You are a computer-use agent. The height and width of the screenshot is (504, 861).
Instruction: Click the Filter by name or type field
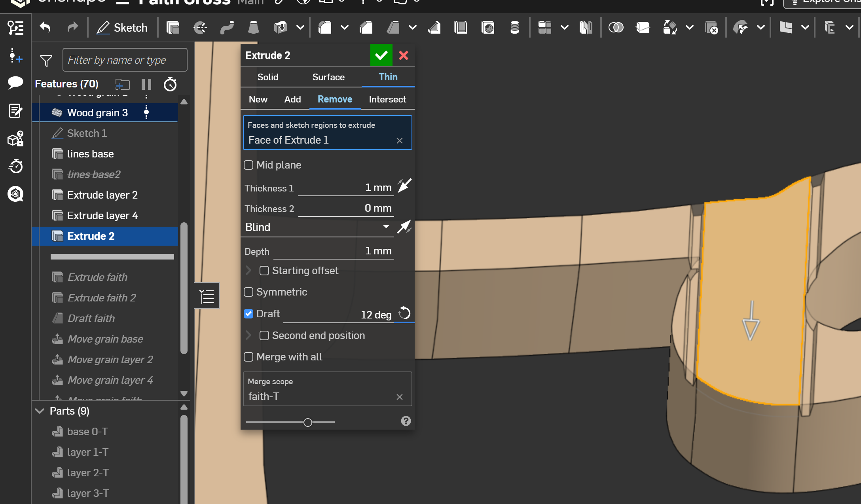pos(125,60)
